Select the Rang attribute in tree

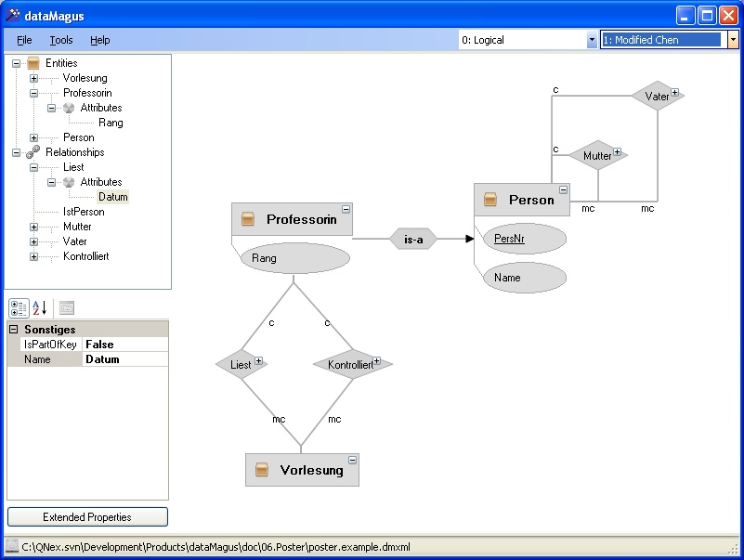pyautogui.click(x=111, y=123)
